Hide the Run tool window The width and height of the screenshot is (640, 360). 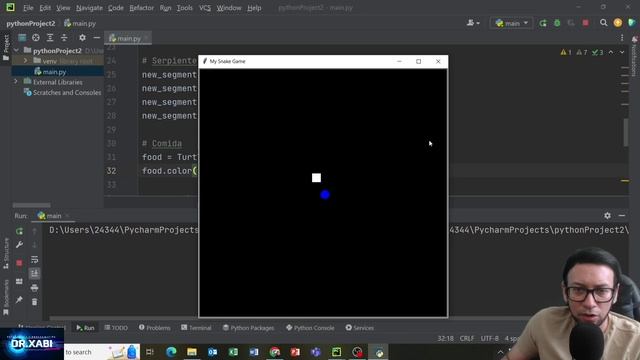(622, 216)
